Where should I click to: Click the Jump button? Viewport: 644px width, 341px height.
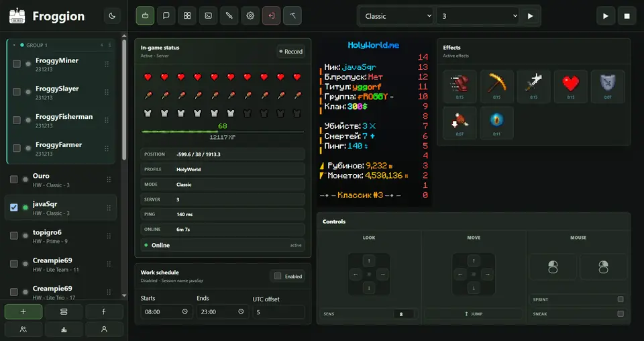point(474,314)
